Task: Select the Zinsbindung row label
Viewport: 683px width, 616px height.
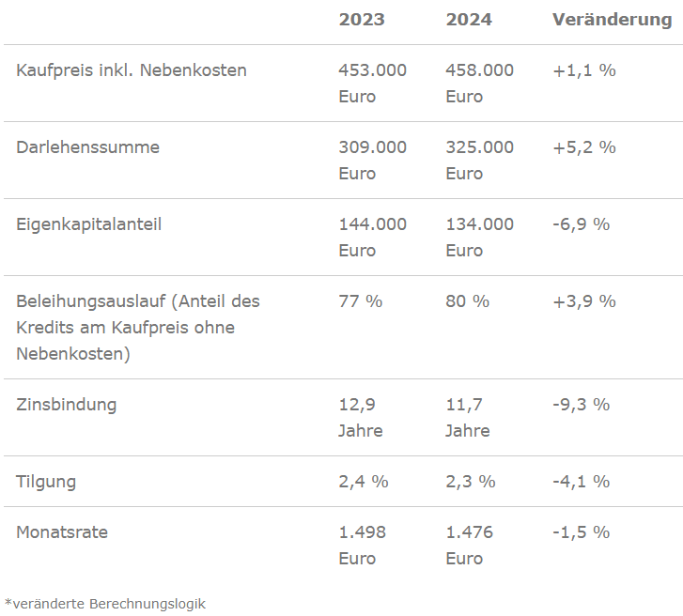Action: point(67,405)
